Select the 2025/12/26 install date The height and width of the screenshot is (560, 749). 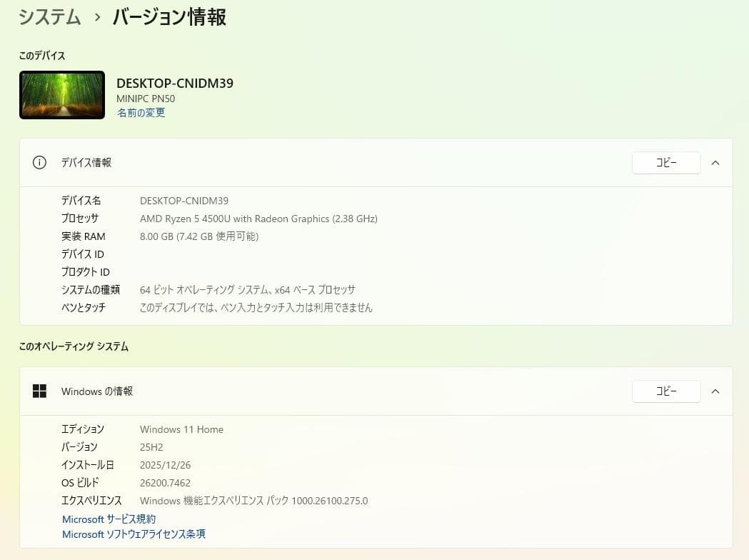click(x=165, y=465)
